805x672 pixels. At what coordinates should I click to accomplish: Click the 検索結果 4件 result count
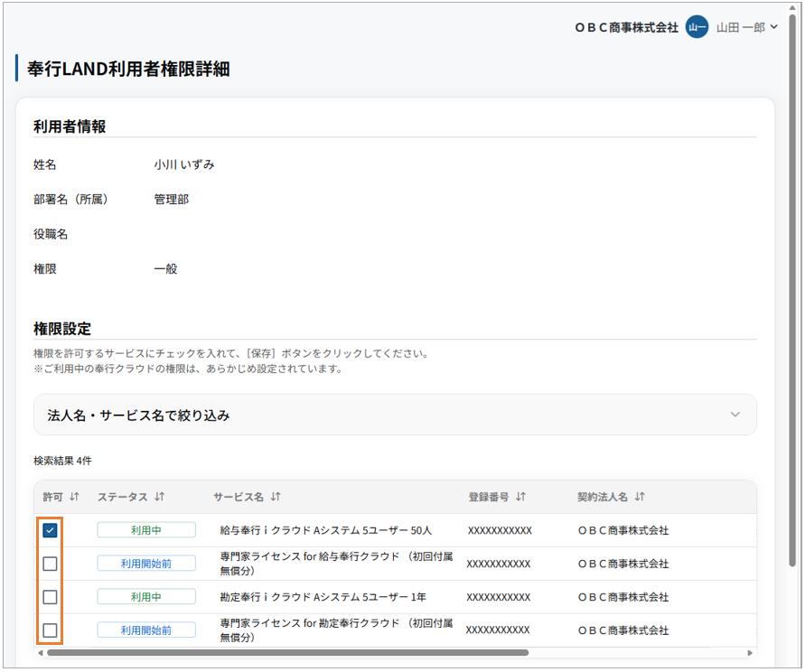62,461
